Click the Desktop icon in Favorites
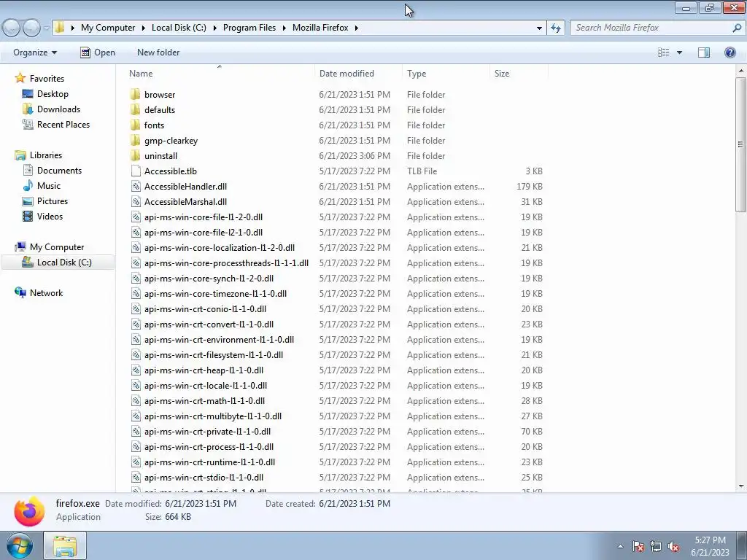Image resolution: width=747 pixels, height=560 pixels. 28,94
